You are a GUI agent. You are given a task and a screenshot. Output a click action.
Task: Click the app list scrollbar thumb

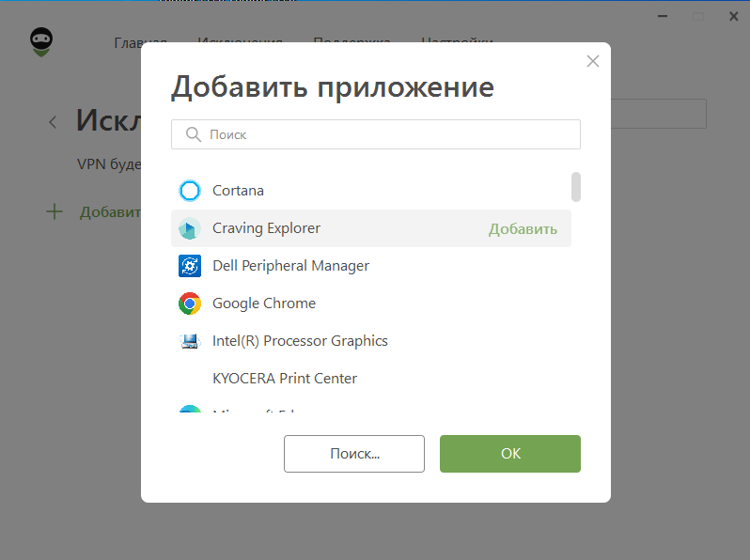point(576,187)
